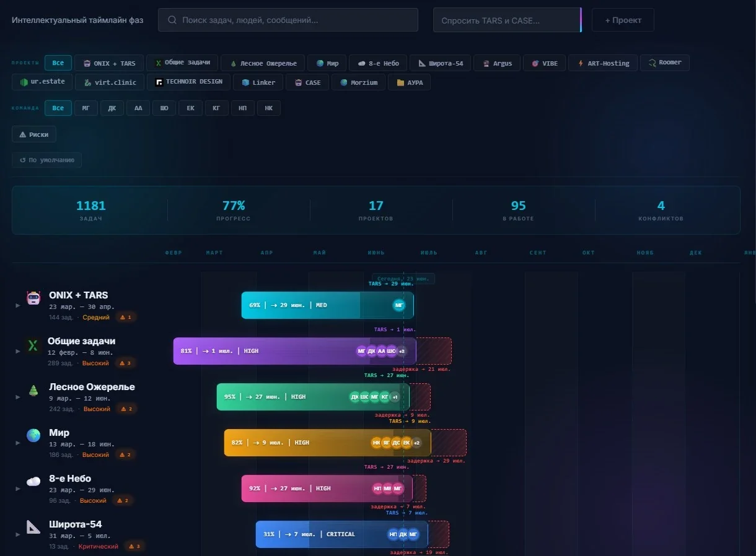This screenshot has height=556, width=756.
Task: Click the +3 avatar counter on Общие задачи bar
Action: [x=402, y=351]
